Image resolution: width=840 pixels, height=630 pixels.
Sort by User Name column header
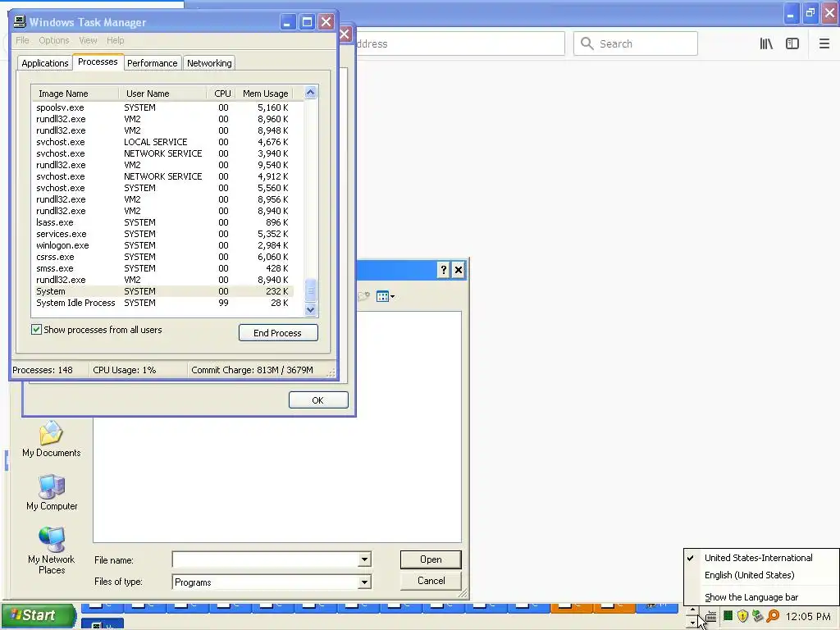pos(162,94)
